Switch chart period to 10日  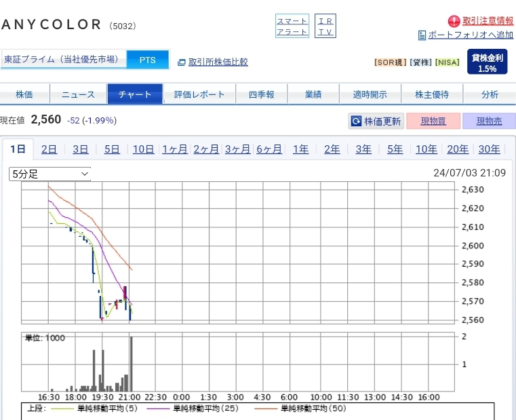click(x=144, y=149)
